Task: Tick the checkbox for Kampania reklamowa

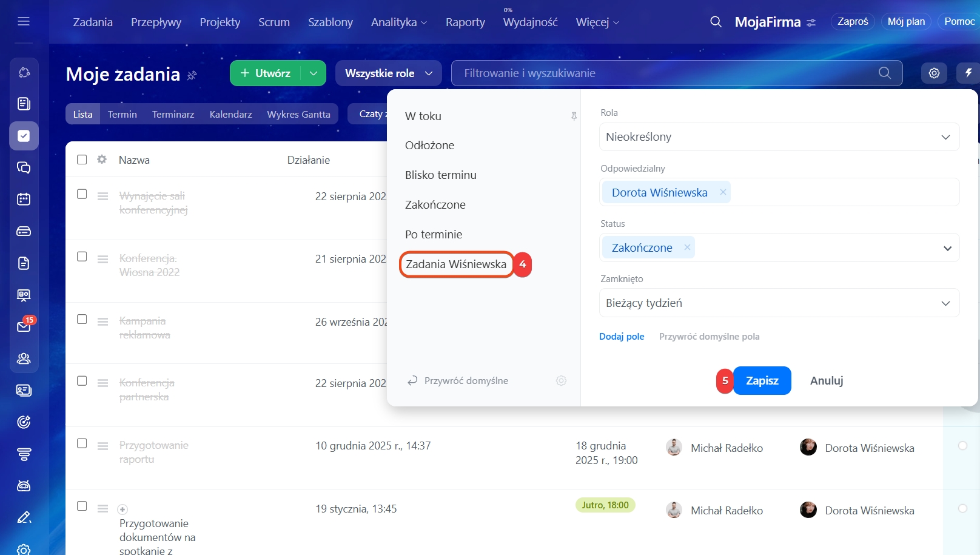Action: (82, 319)
